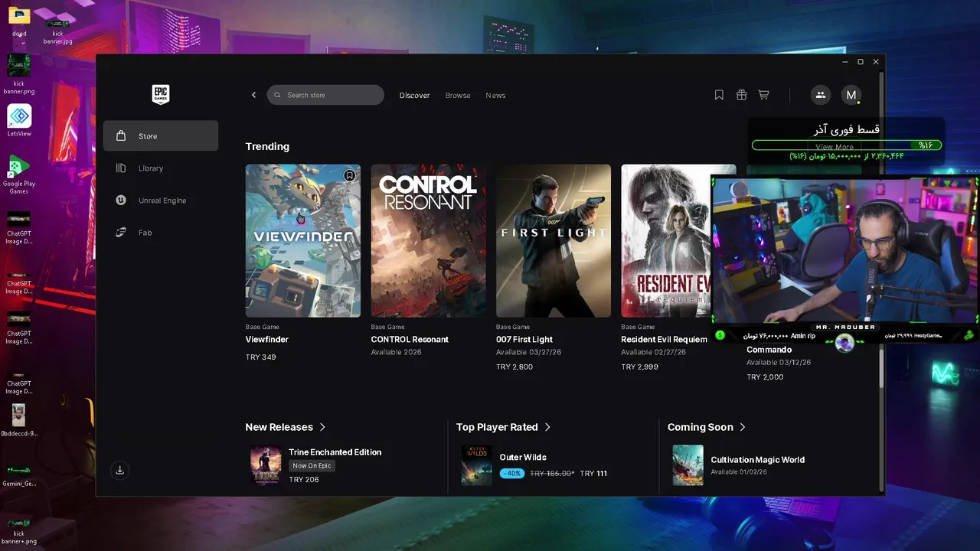Image resolution: width=980 pixels, height=551 pixels.
Task: Open the yellow folder on the desktop
Action: tap(19, 17)
